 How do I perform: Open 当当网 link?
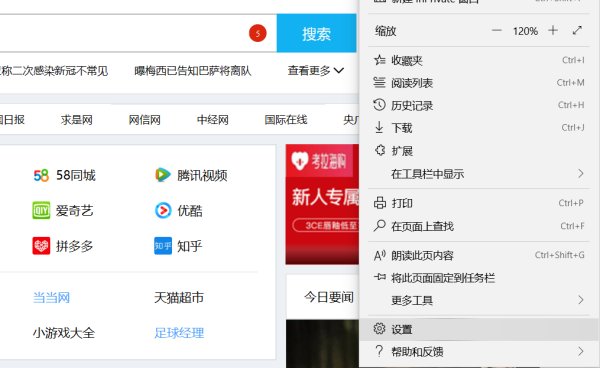coord(51,298)
